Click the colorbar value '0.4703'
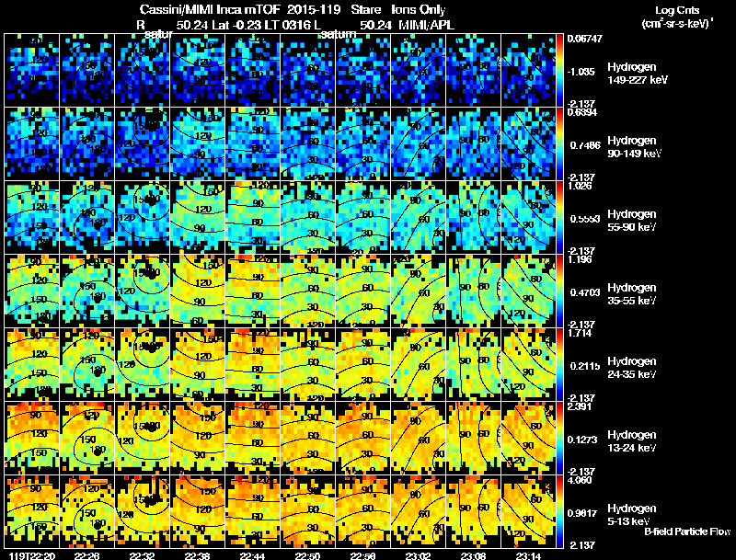Viewport: 736px width, 560px height. click(x=584, y=292)
